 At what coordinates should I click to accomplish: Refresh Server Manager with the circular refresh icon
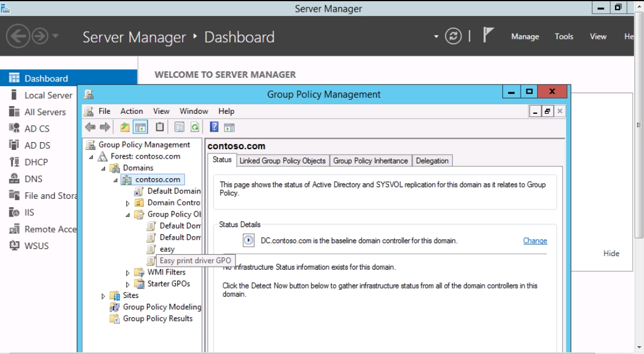[453, 36]
